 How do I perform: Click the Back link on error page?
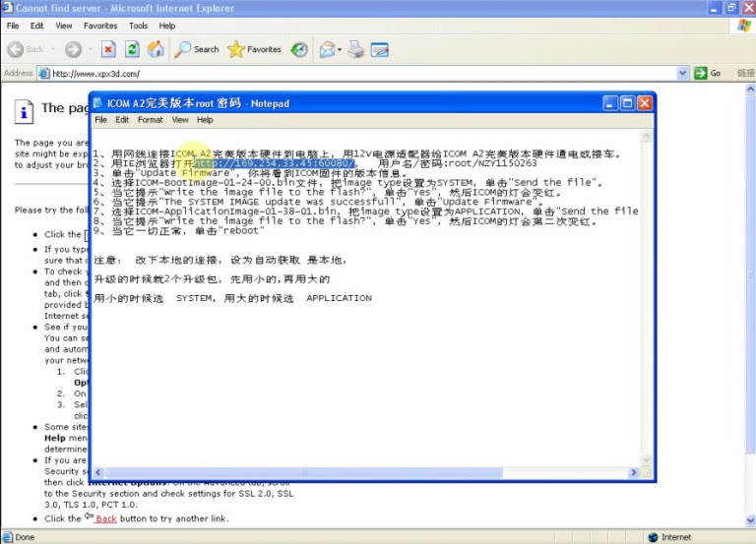pyautogui.click(x=106, y=519)
